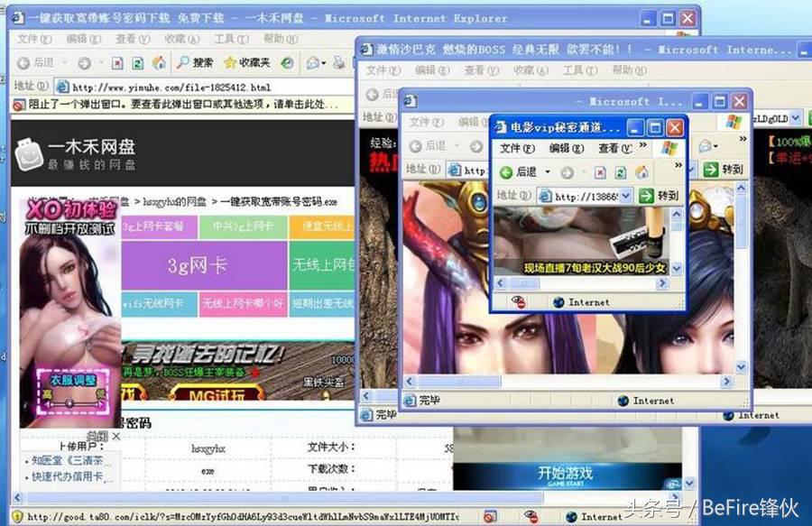Click Home icon in 一木禾网盘 window toolbar

click(x=160, y=62)
